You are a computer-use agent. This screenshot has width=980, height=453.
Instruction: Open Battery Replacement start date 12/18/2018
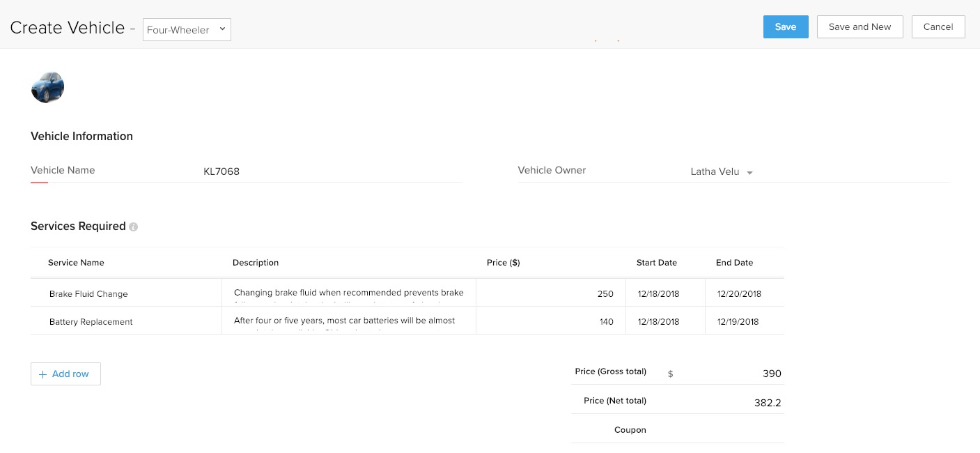[x=658, y=322]
